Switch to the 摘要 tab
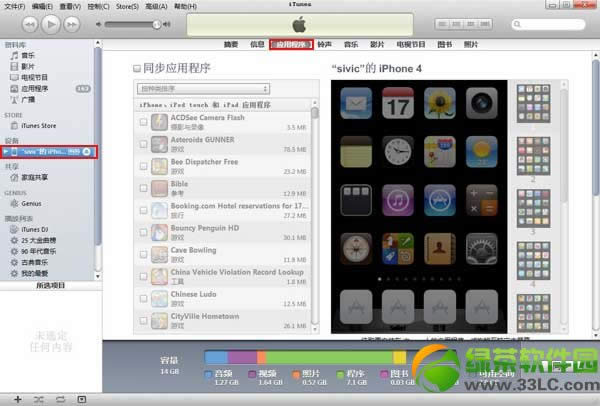Viewport: 600px width, 406px height. [231, 44]
